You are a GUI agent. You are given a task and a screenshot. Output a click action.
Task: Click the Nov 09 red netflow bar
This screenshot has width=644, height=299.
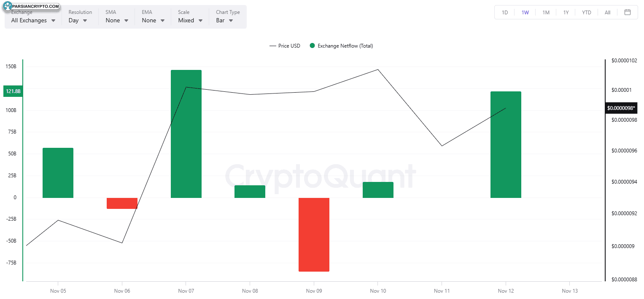point(314,234)
